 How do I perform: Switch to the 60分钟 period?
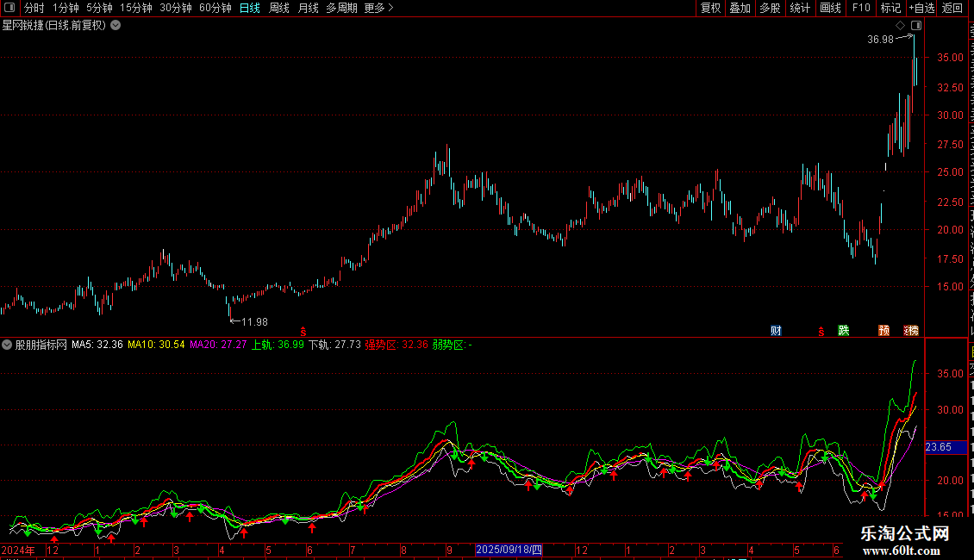coord(215,8)
